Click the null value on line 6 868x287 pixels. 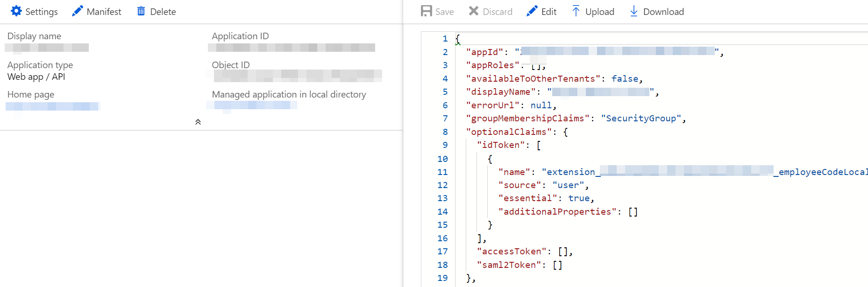pyautogui.click(x=541, y=105)
